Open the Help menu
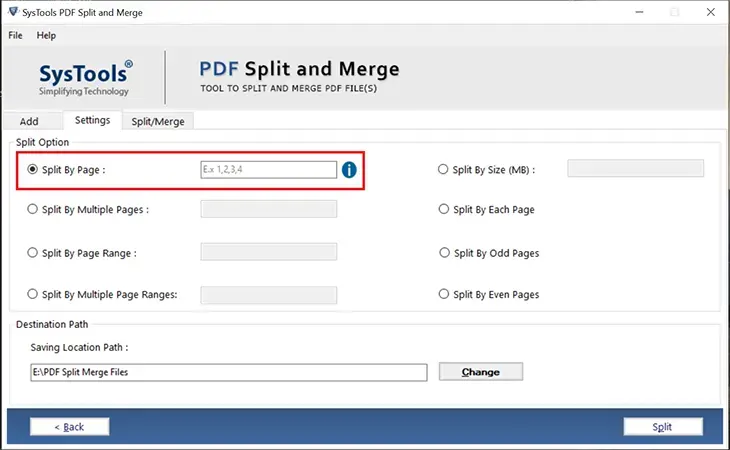Screen dimensions: 730x450 [46, 35]
